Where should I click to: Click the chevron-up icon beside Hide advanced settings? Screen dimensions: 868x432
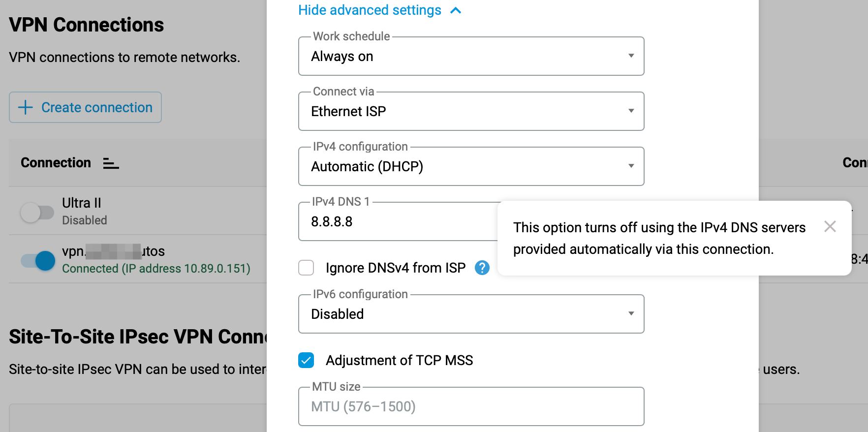click(456, 10)
